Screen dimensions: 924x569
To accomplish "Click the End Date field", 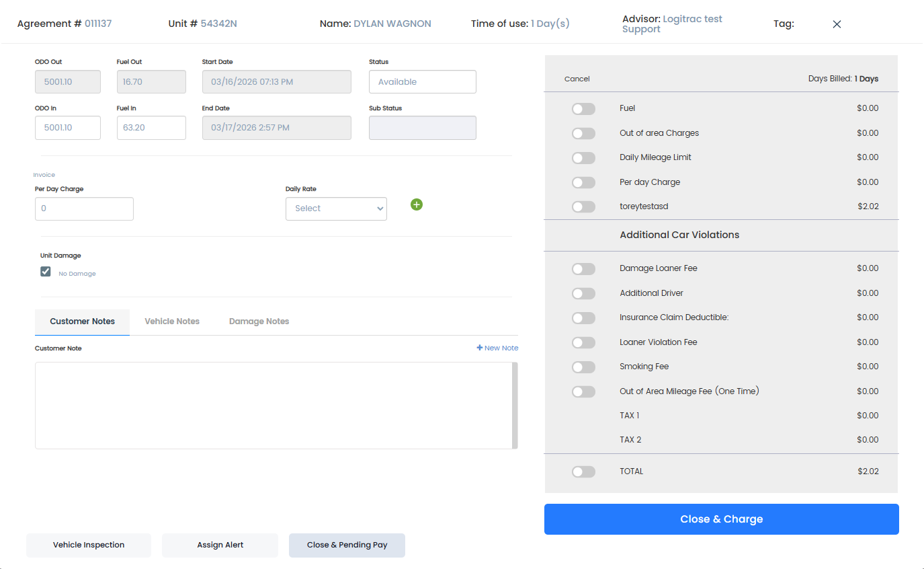I will [x=276, y=128].
